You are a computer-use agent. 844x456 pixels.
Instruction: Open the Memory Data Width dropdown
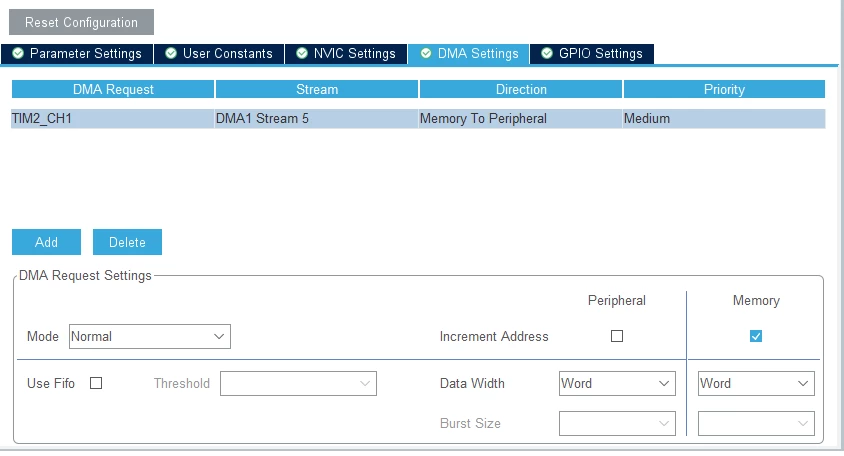coord(756,383)
